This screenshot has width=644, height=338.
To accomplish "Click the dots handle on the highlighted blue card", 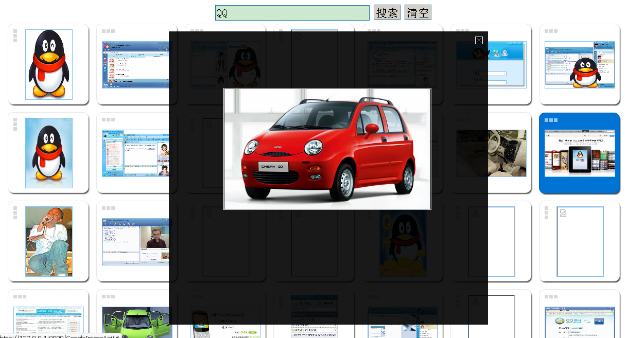I will (551, 120).
